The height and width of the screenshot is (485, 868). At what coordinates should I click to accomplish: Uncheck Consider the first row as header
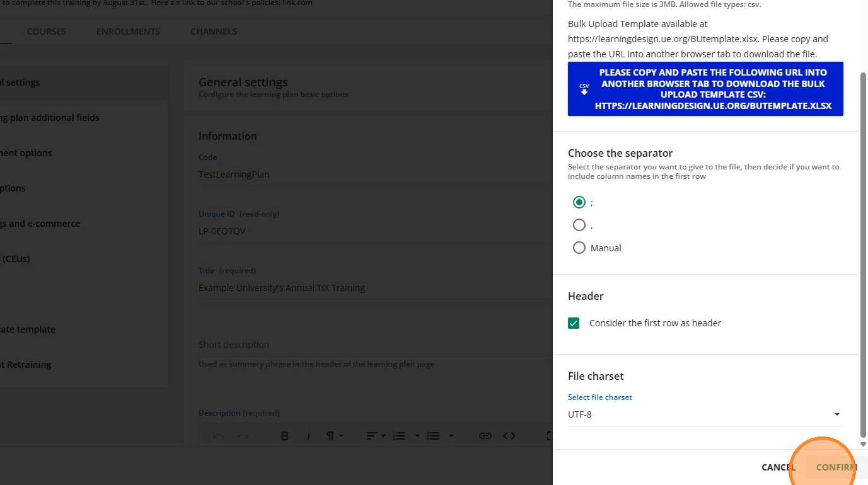pyautogui.click(x=574, y=323)
